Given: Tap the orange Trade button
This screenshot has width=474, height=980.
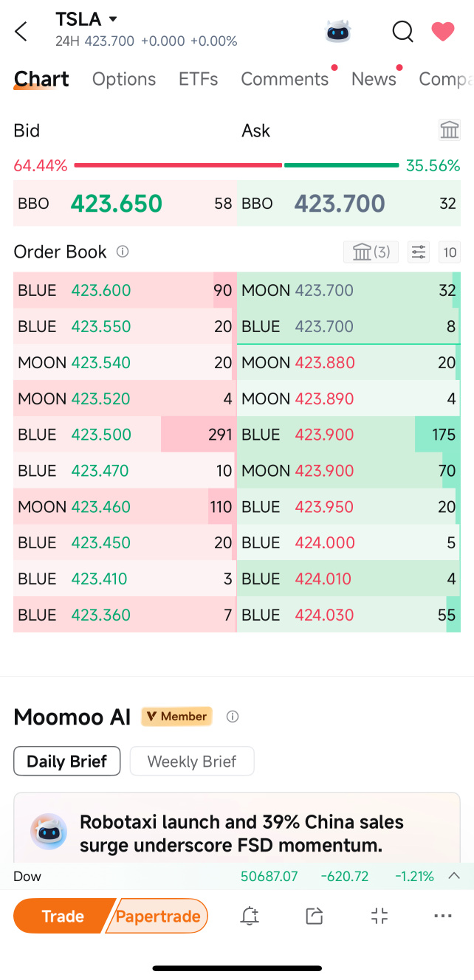Looking at the screenshot, I should [x=63, y=916].
